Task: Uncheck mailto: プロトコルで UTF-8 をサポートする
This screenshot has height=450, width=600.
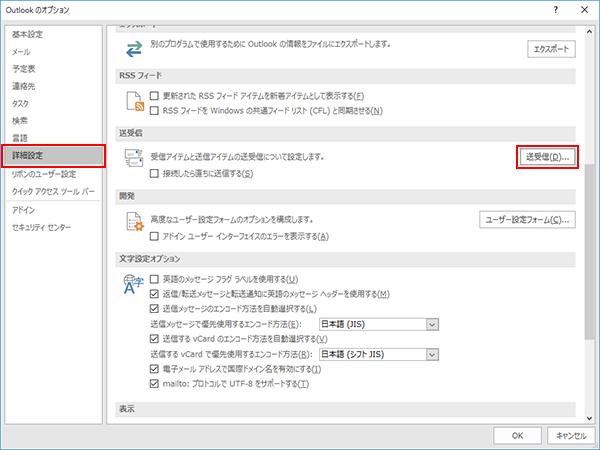Action: click(154, 383)
